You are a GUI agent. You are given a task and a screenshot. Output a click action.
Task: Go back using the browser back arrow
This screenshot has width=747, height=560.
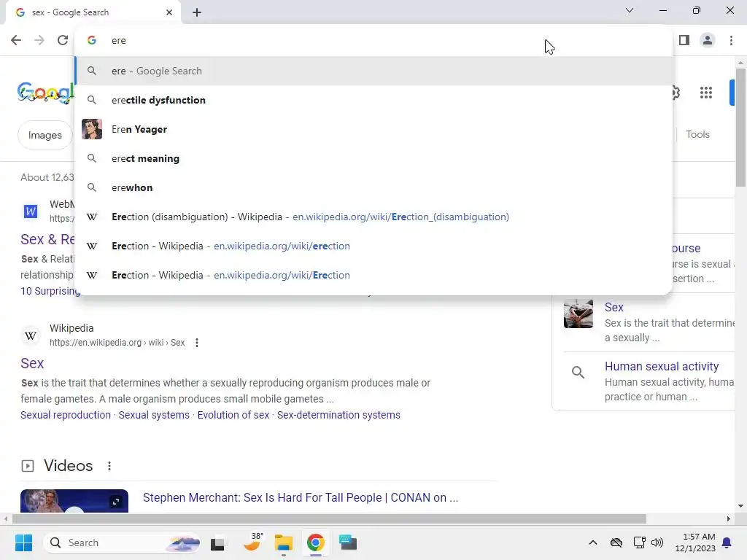pos(16,40)
